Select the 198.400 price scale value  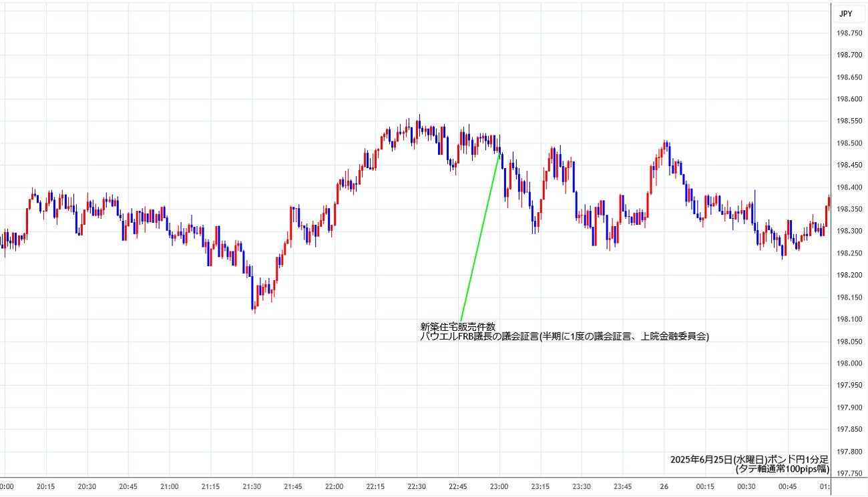tap(849, 187)
